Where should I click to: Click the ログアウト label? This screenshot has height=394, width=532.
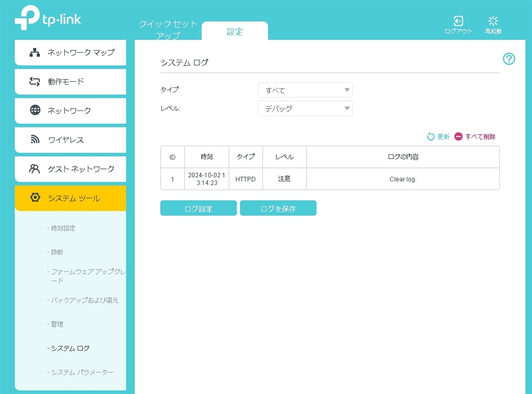pyautogui.click(x=458, y=31)
